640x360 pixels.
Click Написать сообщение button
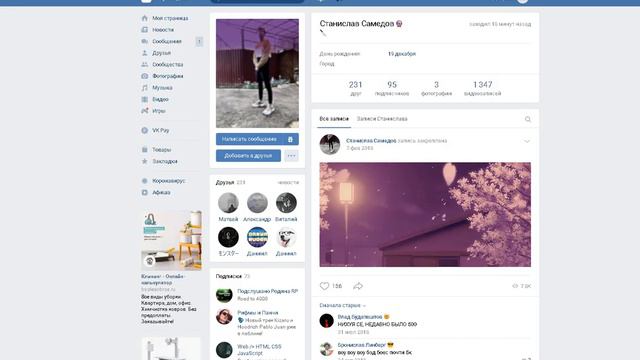click(249, 139)
